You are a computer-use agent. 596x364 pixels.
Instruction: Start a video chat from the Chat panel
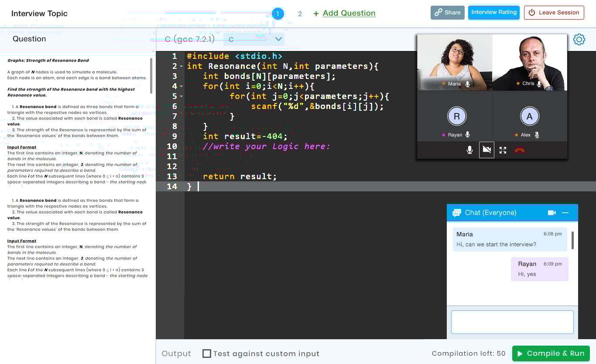pyautogui.click(x=551, y=212)
